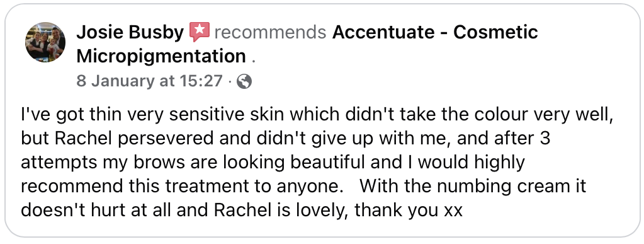Click "With the numbing cream it" text
644x244 pixels.
[472, 187]
